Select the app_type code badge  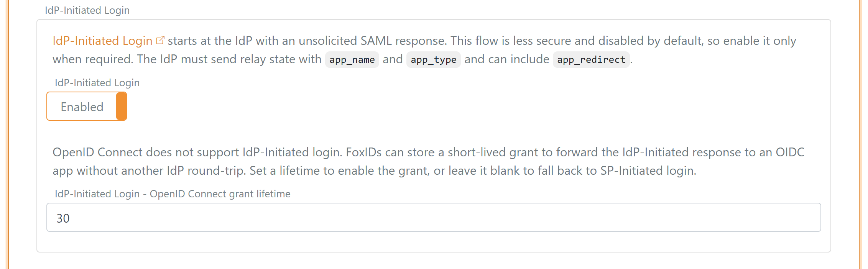tap(433, 59)
